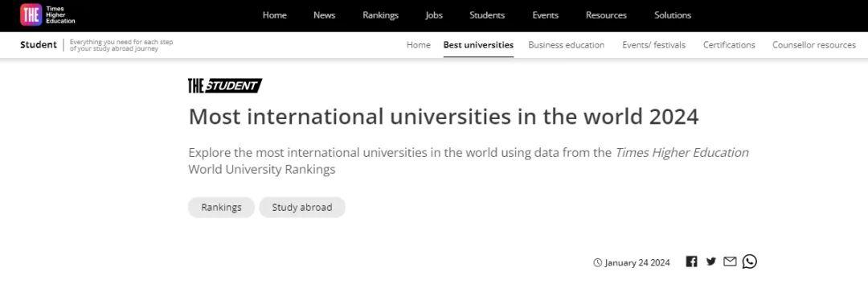Click the Study abroad tag button
This screenshot has width=868, height=305.
point(302,208)
